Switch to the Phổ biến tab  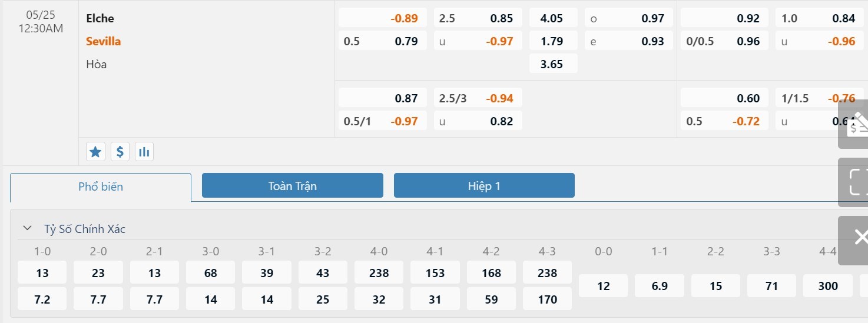101,187
